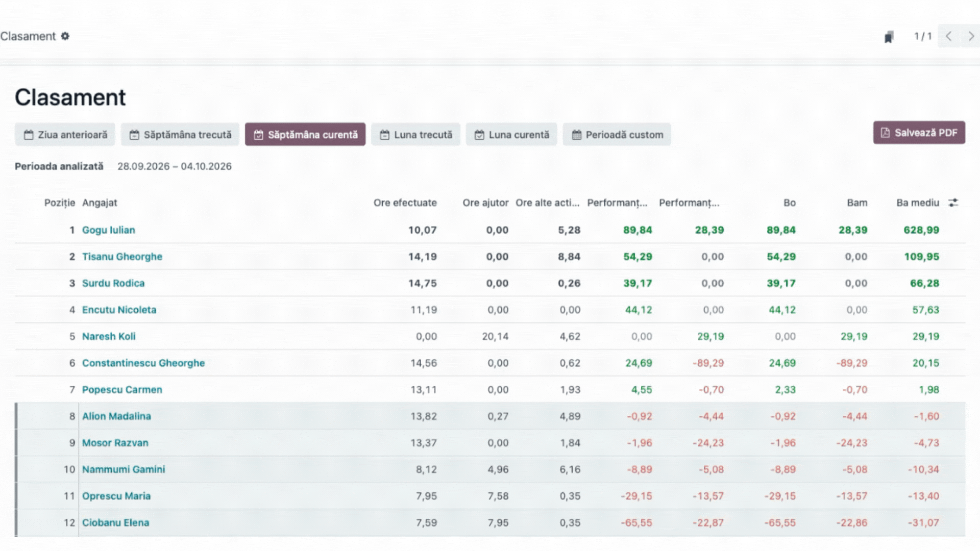Go to next record arrow
Image resolution: width=980 pixels, height=551 pixels.
(970, 36)
